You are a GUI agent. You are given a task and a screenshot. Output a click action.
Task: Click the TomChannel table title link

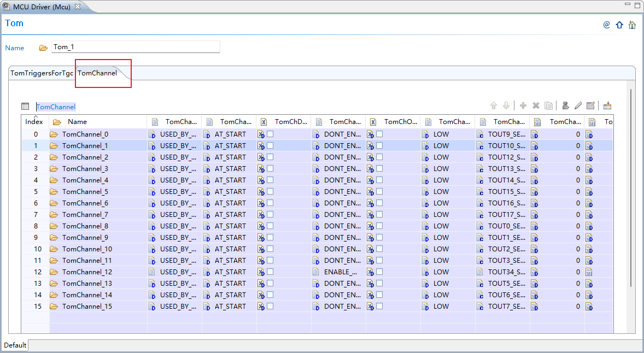56,107
